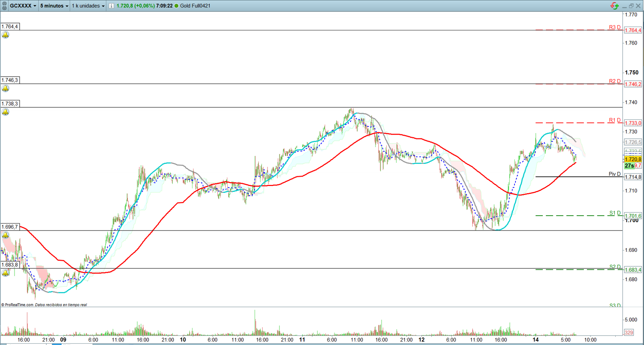Select the 1.696,7 horizontal line label
This screenshot has height=345, width=644.
pyautogui.click(x=10, y=227)
